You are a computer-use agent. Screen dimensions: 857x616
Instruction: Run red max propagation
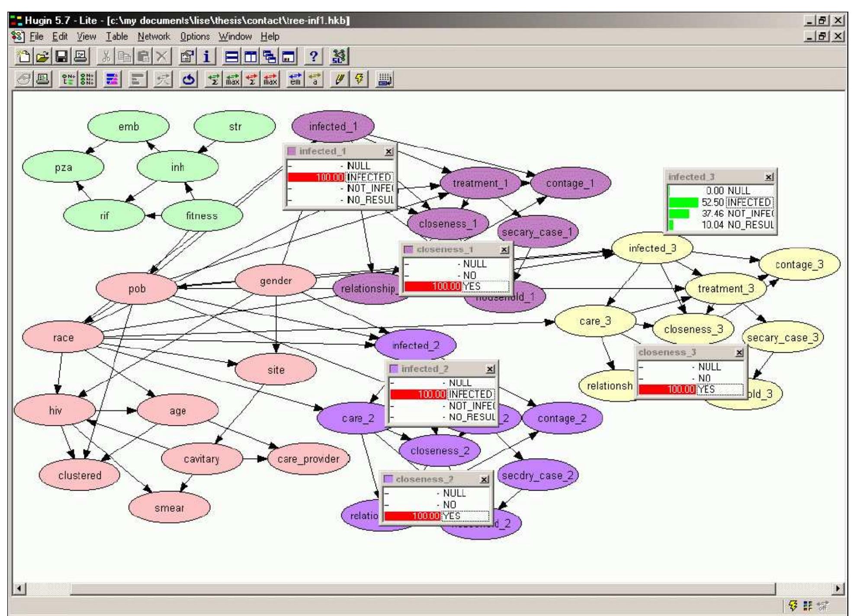click(270, 80)
